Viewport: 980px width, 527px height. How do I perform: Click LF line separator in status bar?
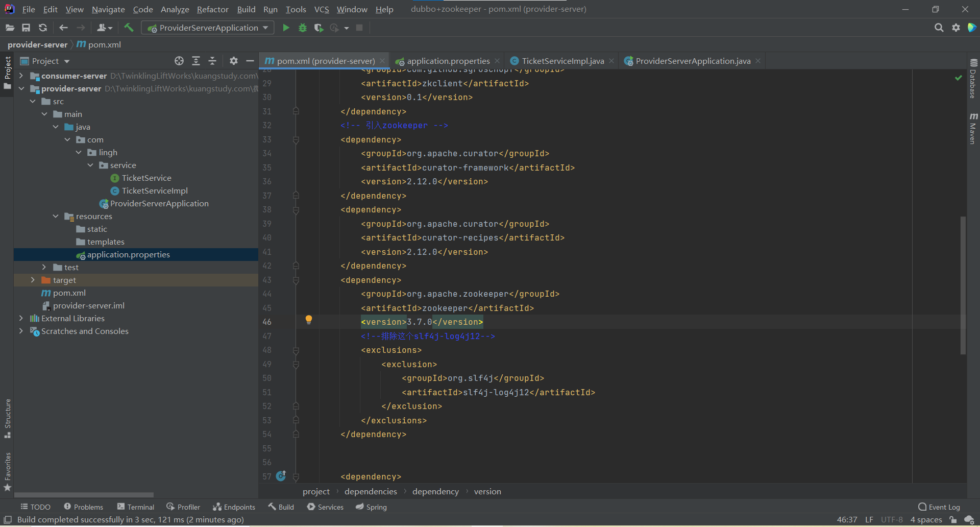coord(869,520)
